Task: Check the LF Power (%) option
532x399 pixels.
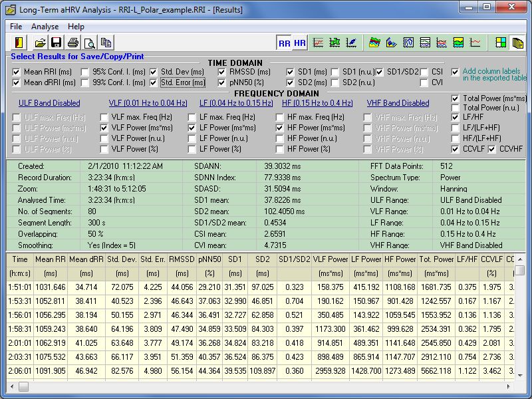Action: point(193,149)
